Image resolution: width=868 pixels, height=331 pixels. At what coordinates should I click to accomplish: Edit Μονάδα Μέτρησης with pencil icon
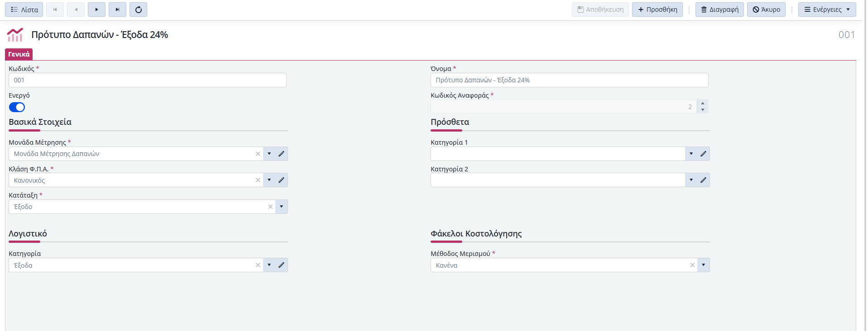coord(281,154)
